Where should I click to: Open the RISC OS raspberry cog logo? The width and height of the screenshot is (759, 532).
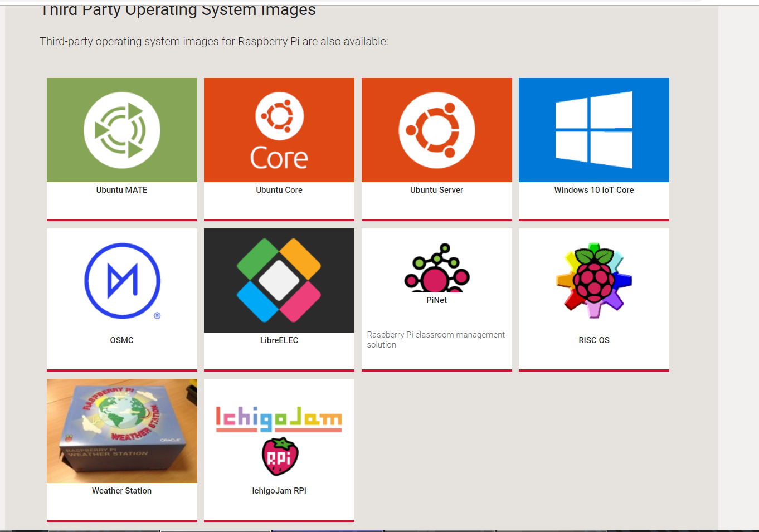click(594, 280)
